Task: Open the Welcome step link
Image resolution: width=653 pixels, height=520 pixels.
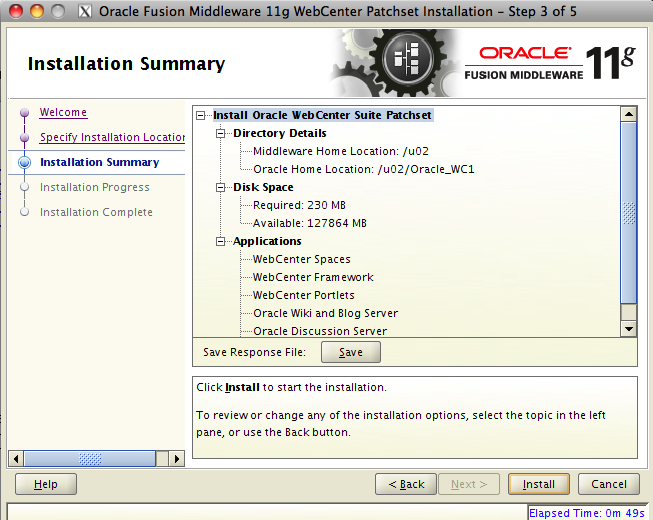Action: 63,112
